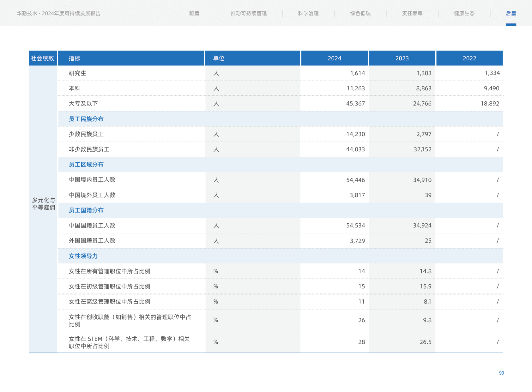
Task: Open the 前篇 navigation tab
Action: pyautogui.click(x=194, y=13)
